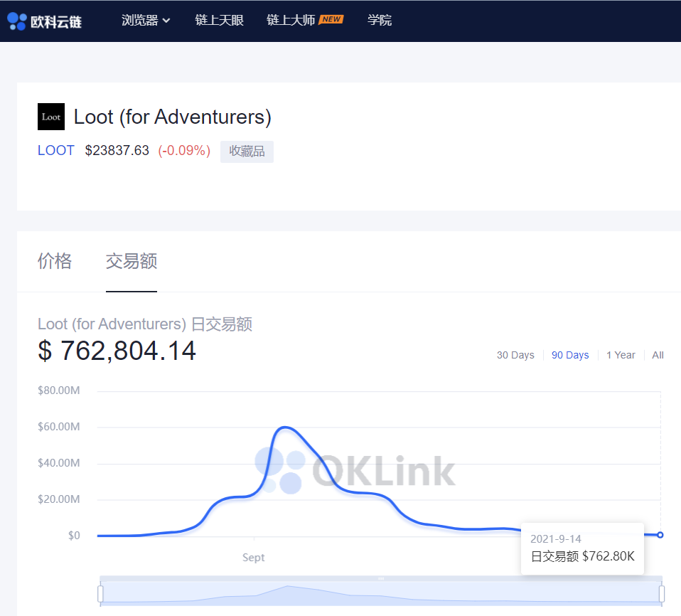Click the Sept axis label
Screen dimensions: 681x616
click(x=254, y=557)
